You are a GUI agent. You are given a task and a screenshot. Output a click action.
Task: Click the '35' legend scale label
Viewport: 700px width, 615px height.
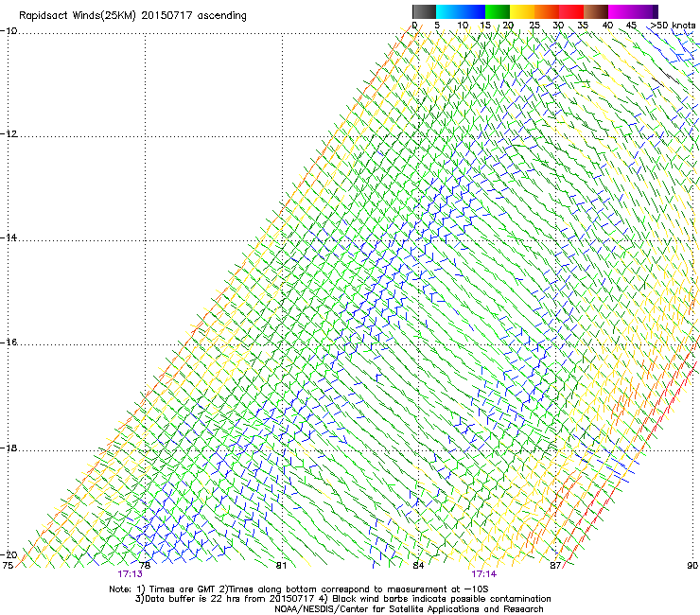coord(583,26)
